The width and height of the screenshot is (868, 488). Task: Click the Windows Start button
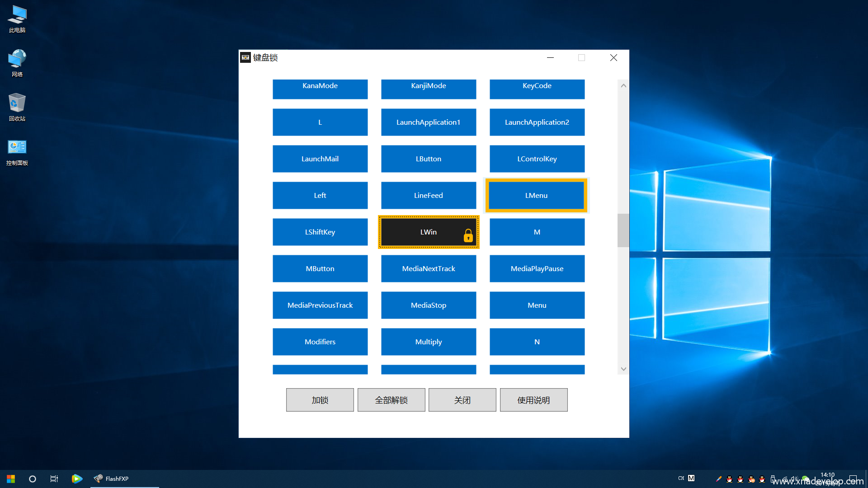pos(11,479)
